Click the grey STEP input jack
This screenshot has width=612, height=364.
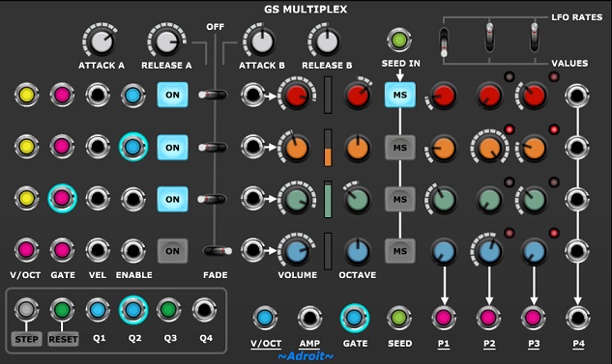point(26,310)
